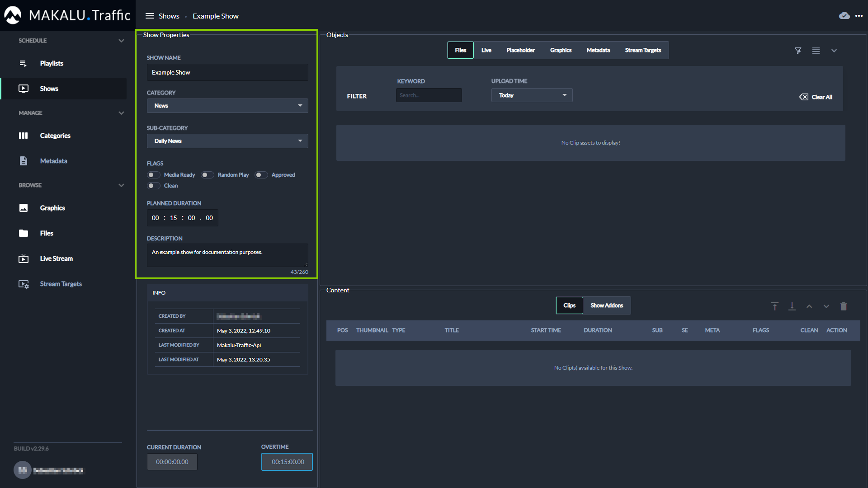Select the Files objects tab
This screenshot has width=868, height=488.
point(460,50)
